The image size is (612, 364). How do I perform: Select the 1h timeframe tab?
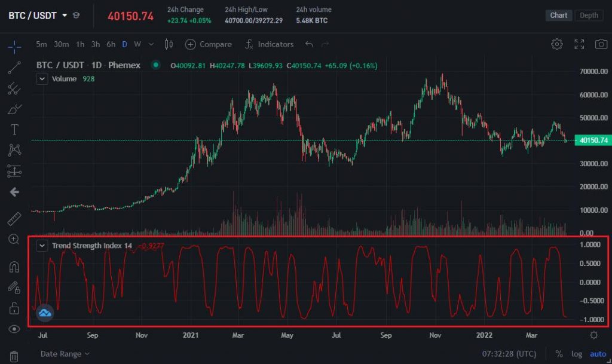coord(79,44)
